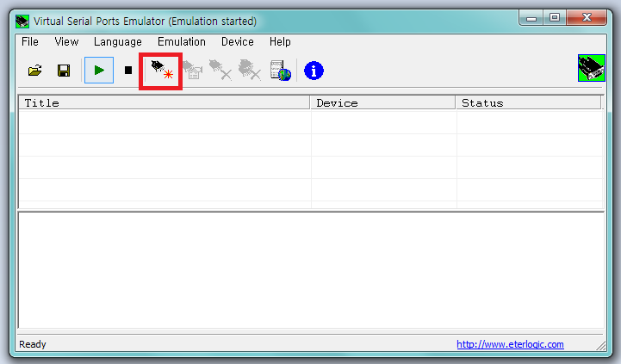Start emulation with the green play button
The height and width of the screenshot is (364, 621).
tap(99, 70)
